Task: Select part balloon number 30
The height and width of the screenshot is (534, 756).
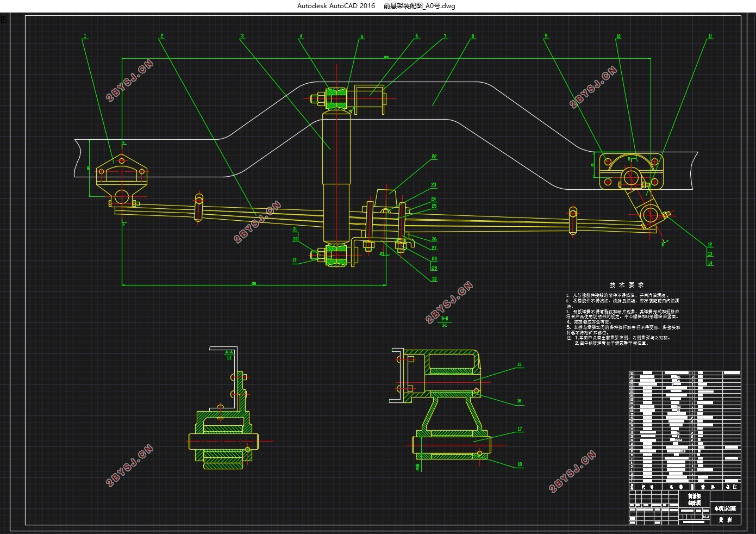Action: point(434,279)
